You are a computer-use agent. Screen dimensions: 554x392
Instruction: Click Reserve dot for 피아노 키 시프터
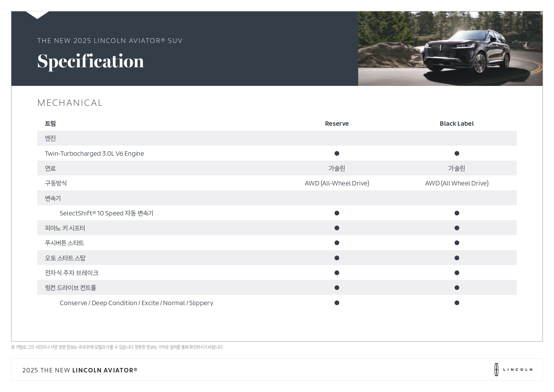pos(337,228)
